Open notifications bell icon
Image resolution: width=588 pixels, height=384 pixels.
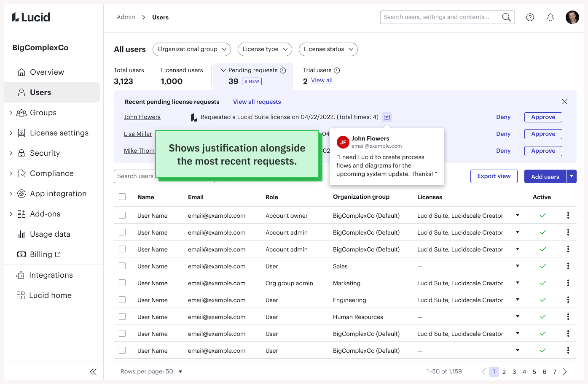pyautogui.click(x=550, y=17)
